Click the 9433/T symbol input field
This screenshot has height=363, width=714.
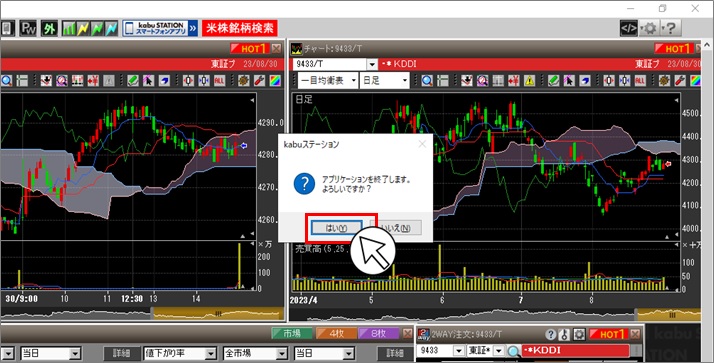[x=330, y=64]
